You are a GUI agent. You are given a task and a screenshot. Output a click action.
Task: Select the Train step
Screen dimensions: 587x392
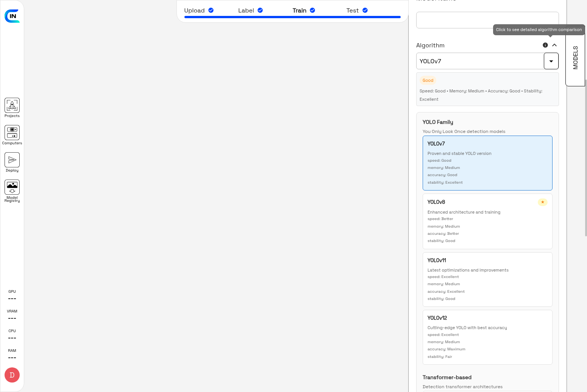click(299, 10)
